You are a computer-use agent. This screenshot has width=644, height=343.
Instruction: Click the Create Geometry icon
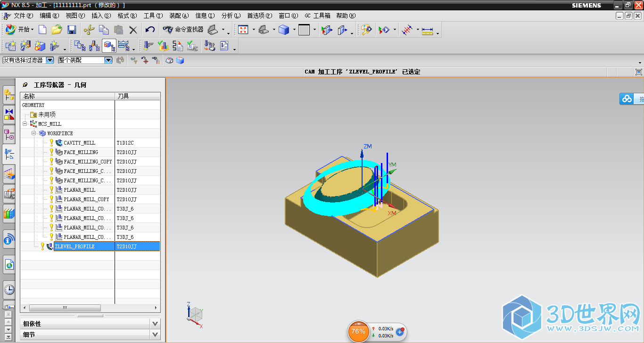[40, 46]
